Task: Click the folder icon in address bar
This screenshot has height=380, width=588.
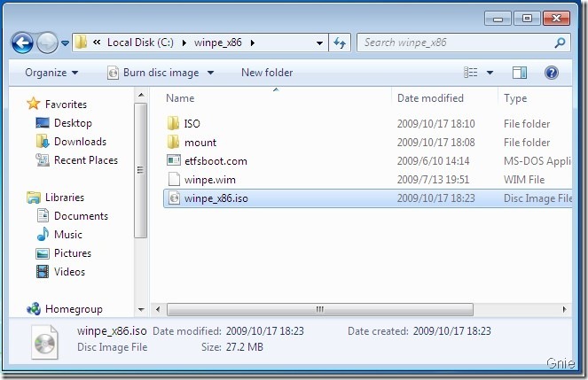Action: (x=81, y=43)
